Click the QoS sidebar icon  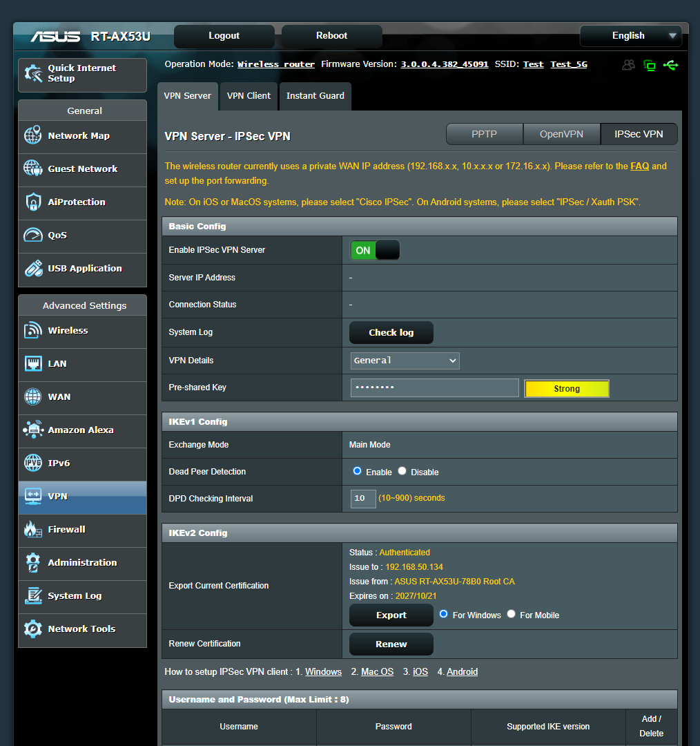point(57,236)
